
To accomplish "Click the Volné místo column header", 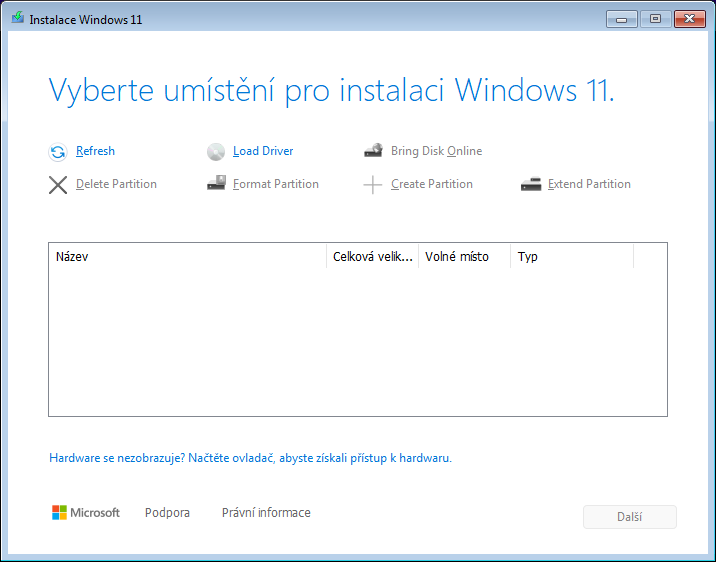I will coord(464,257).
